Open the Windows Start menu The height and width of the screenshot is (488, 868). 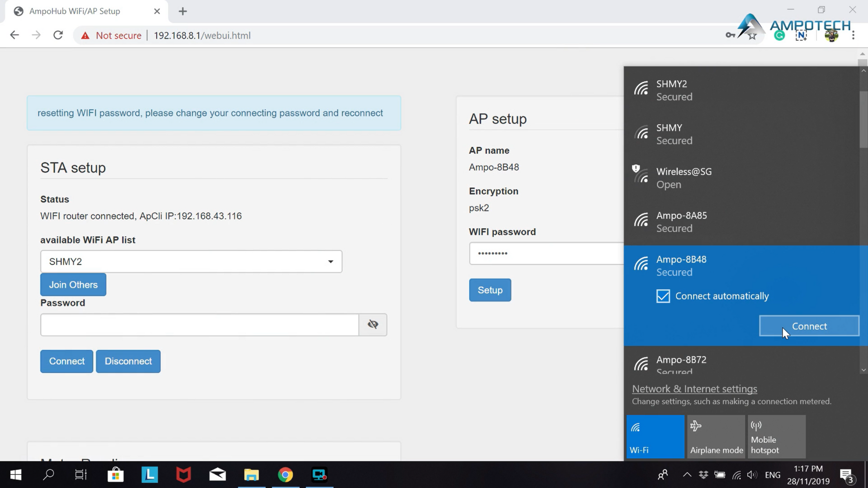pyautogui.click(x=15, y=475)
